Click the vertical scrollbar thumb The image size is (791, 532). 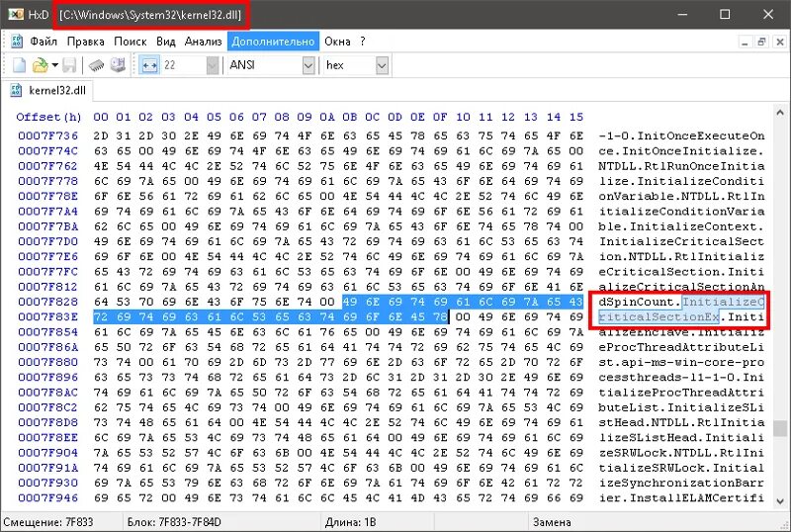tap(780, 428)
